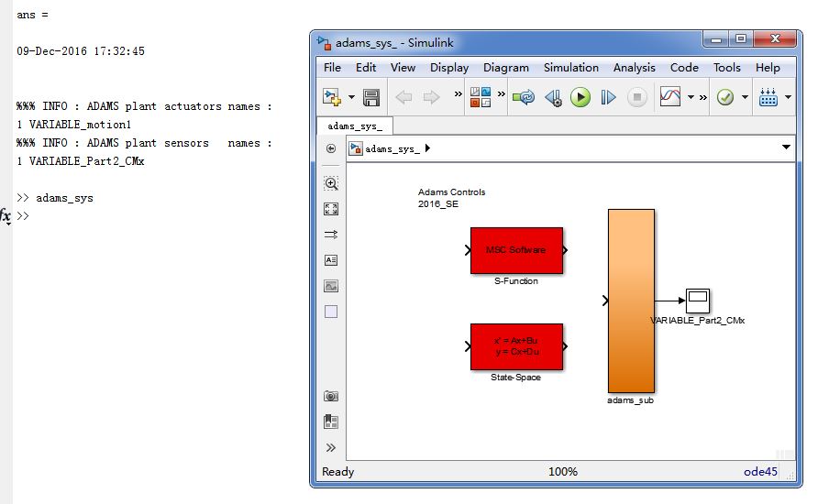Viewport: 818px width, 504px height.
Task: Click the Viewmarks icon in palette
Action: click(331, 422)
